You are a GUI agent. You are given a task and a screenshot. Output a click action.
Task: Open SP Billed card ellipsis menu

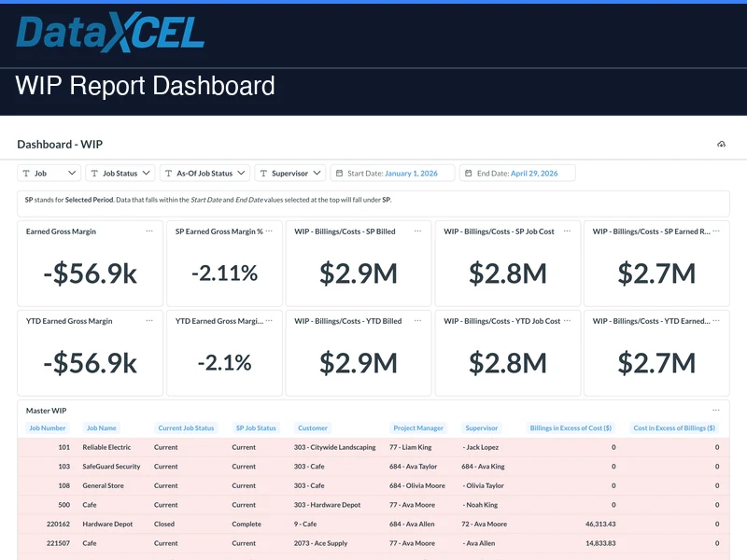417,231
